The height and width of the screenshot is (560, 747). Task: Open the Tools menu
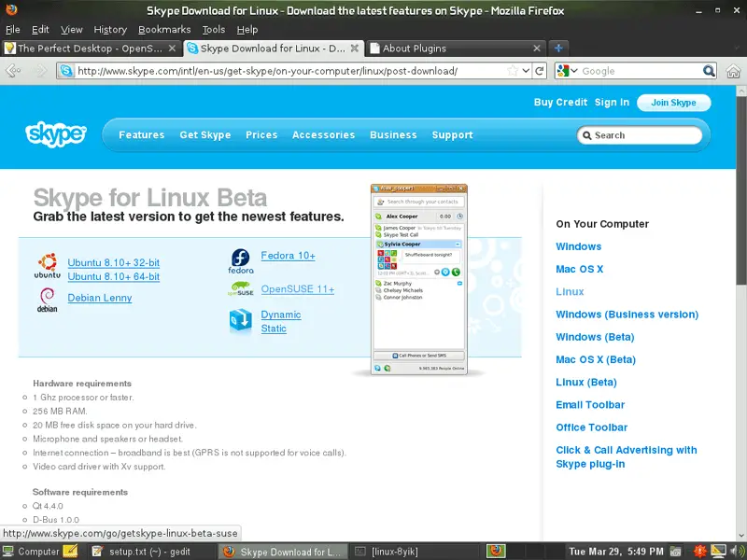click(214, 30)
